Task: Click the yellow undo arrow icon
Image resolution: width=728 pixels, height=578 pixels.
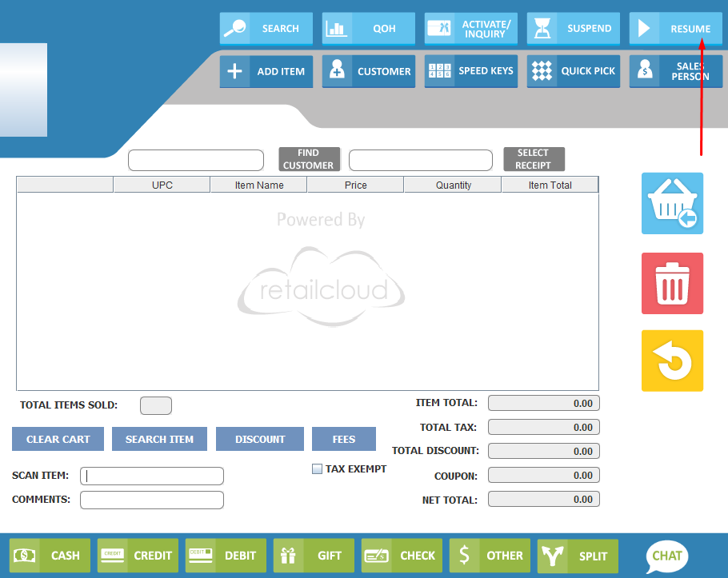Action: 672,361
